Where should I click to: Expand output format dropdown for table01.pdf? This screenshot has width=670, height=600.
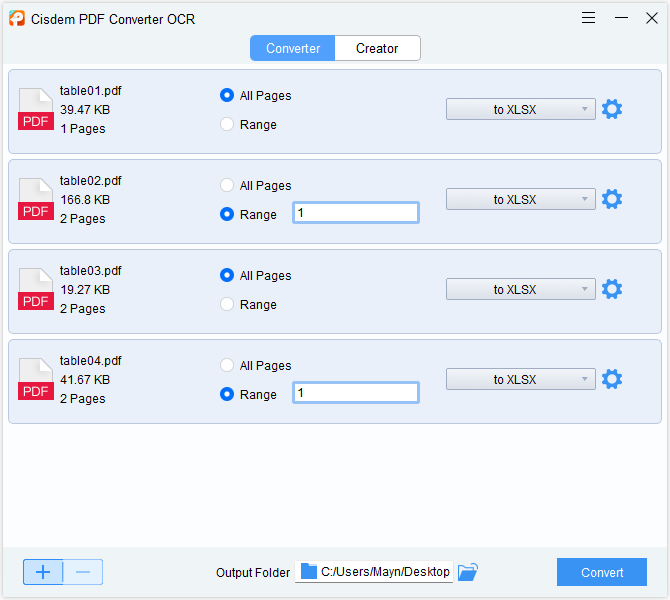(x=520, y=110)
